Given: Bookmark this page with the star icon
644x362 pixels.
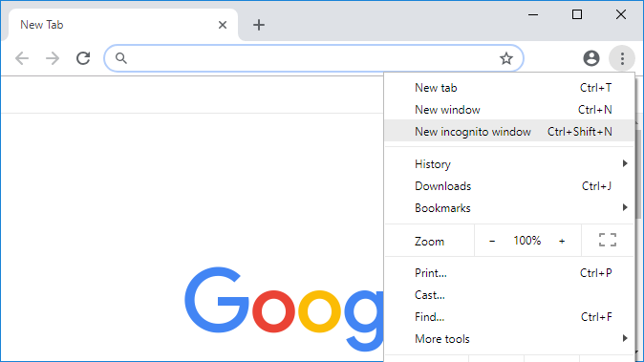Looking at the screenshot, I should (506, 58).
